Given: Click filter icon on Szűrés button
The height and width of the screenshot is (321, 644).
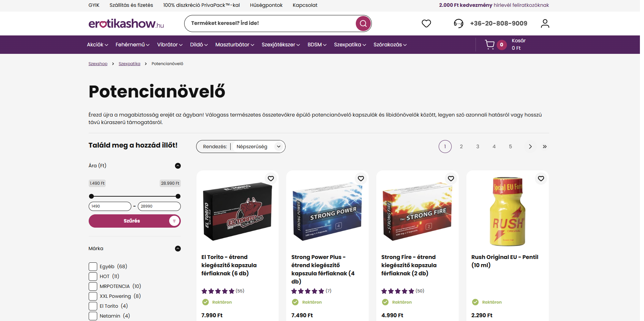Looking at the screenshot, I should pyautogui.click(x=174, y=221).
